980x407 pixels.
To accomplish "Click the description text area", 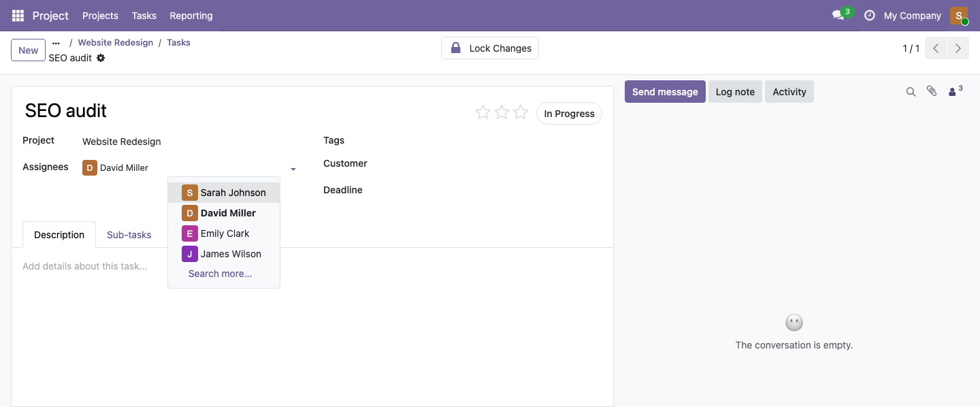I will point(312,266).
